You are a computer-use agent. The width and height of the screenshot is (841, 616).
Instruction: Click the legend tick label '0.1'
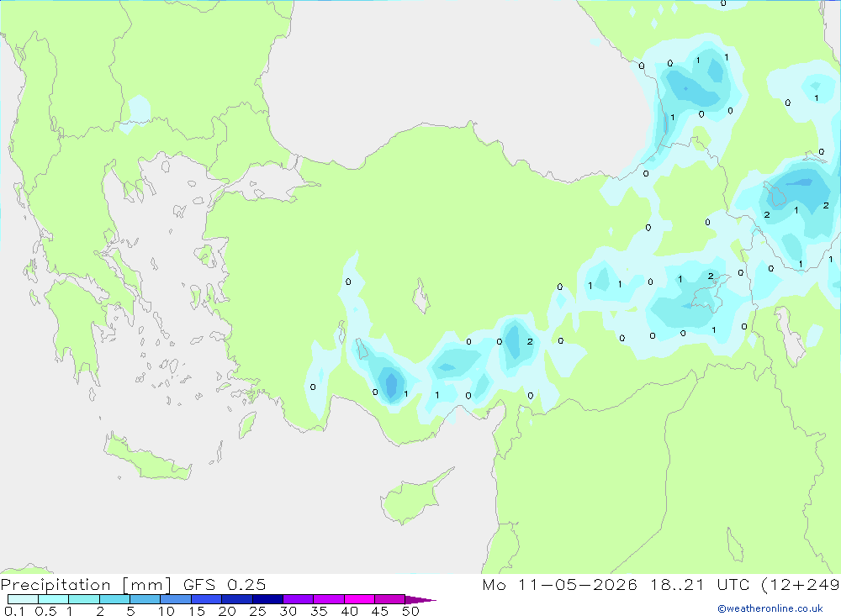(x=14, y=611)
